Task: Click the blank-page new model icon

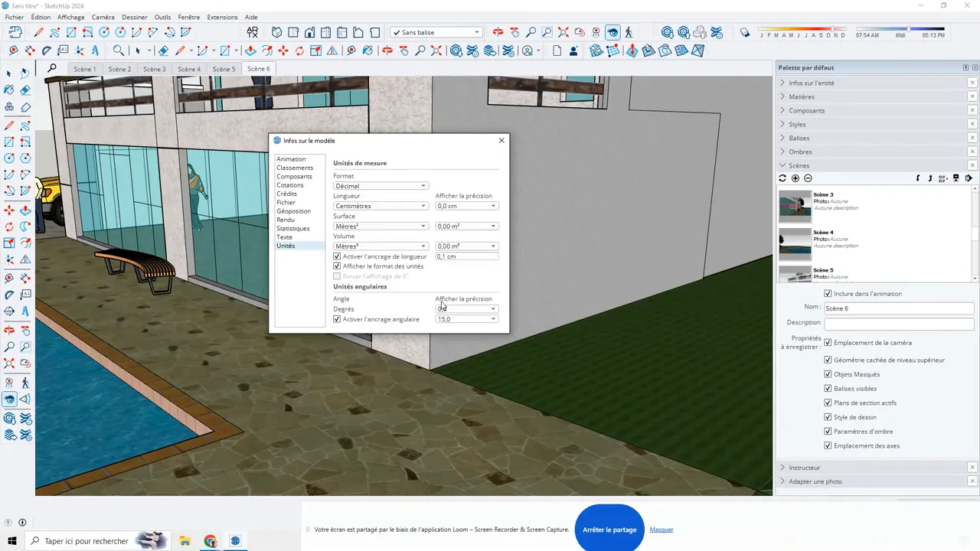Action: (557, 51)
